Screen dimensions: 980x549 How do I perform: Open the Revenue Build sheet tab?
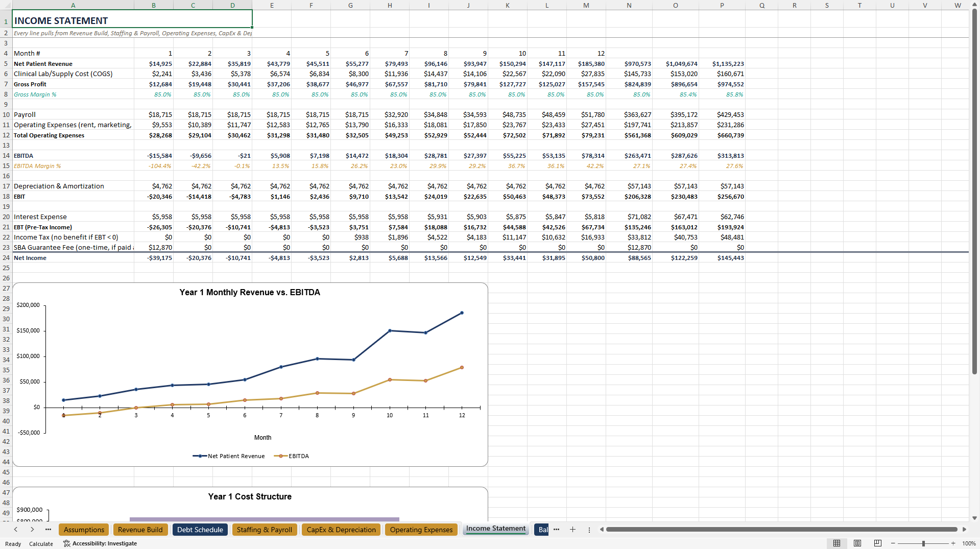tap(140, 530)
